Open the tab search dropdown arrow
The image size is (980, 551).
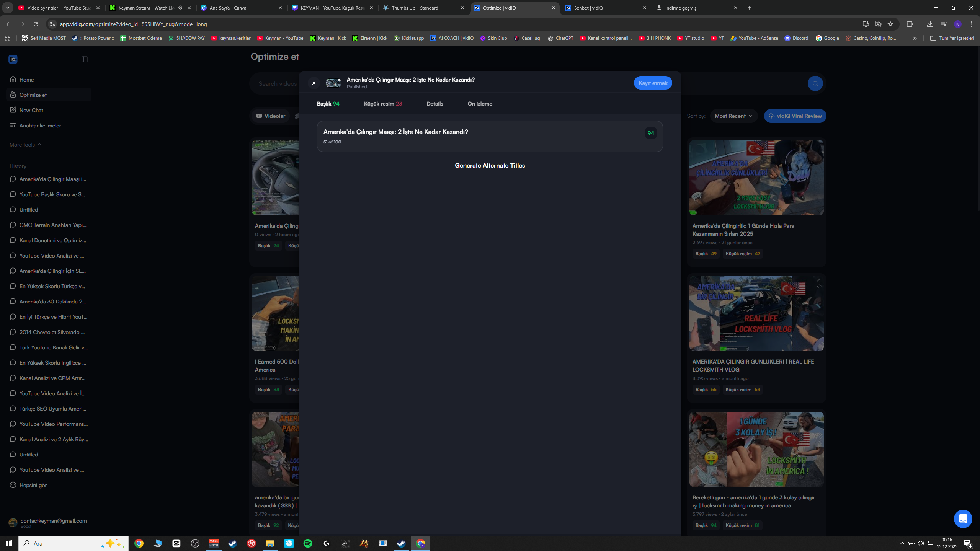(x=8, y=8)
